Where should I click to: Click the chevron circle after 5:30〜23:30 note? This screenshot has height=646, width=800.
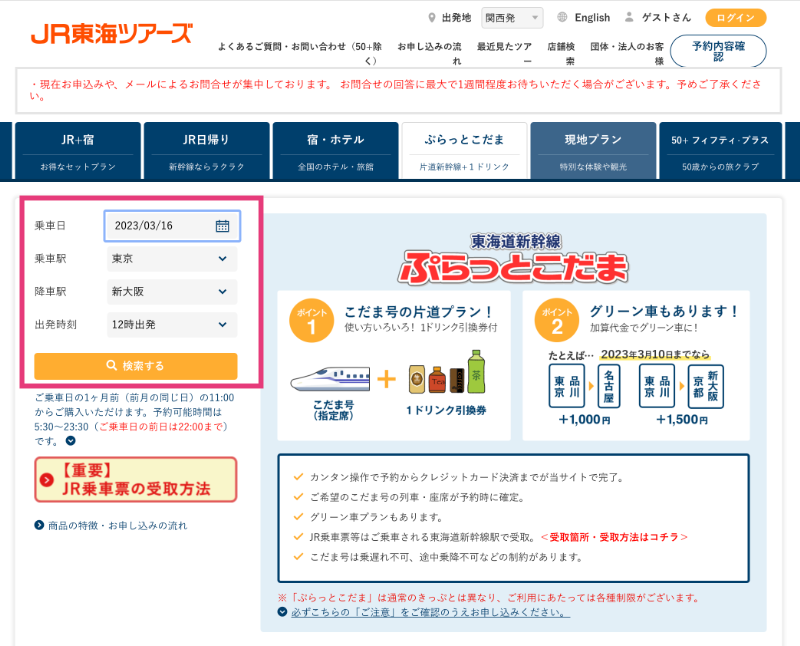tap(71, 440)
